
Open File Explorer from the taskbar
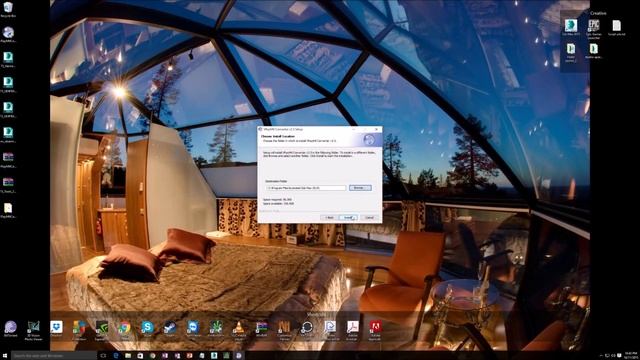point(128,356)
